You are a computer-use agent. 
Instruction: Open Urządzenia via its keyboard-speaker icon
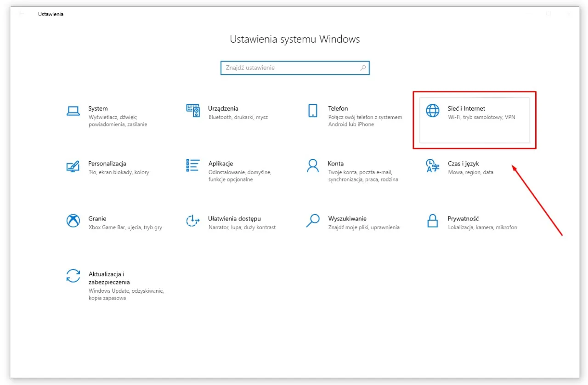click(x=193, y=110)
